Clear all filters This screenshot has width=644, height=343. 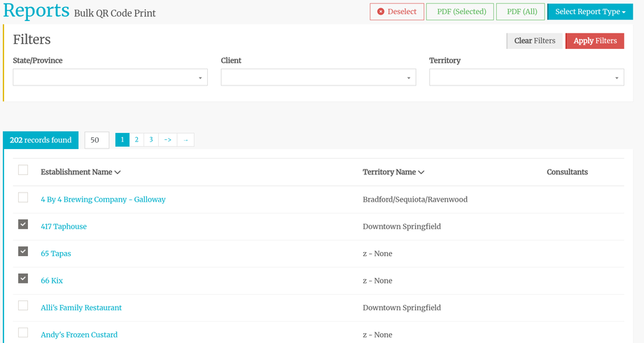534,41
